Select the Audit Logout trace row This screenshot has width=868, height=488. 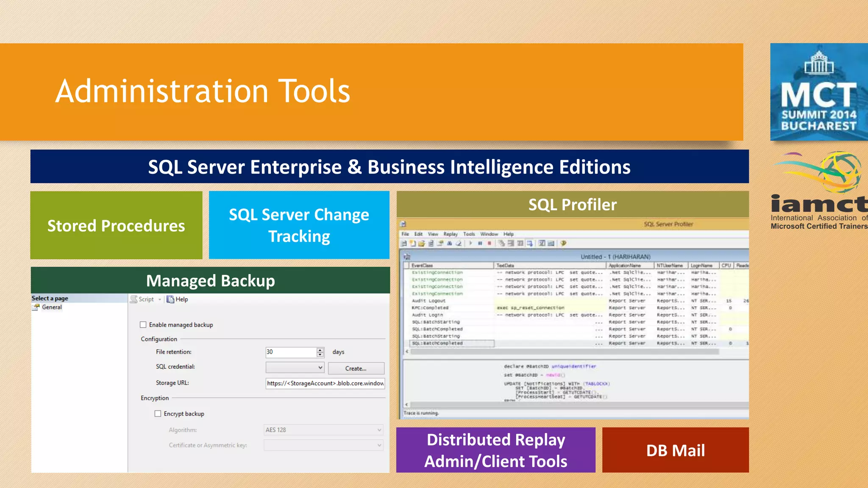pyautogui.click(x=576, y=301)
